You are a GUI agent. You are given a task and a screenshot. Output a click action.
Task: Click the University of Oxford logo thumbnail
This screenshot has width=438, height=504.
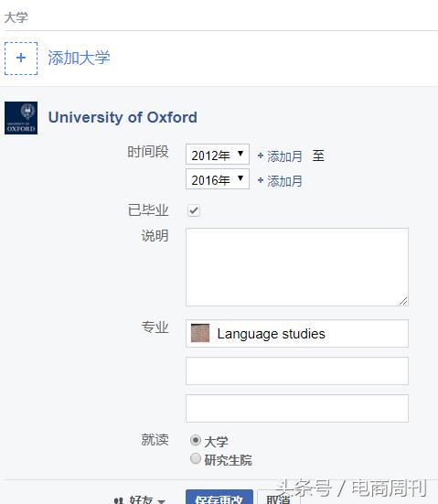click(x=21, y=118)
